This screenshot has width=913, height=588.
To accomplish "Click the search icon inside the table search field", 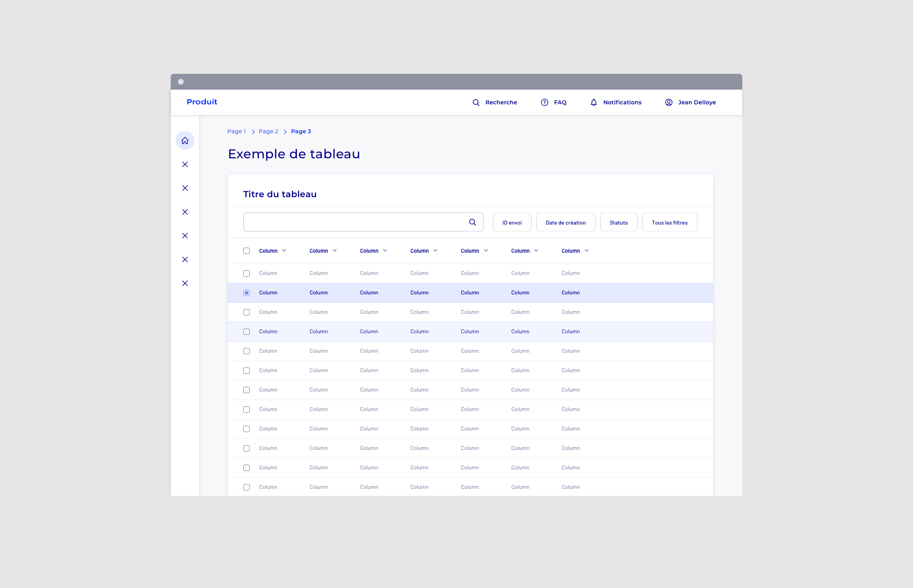I will pos(472,222).
